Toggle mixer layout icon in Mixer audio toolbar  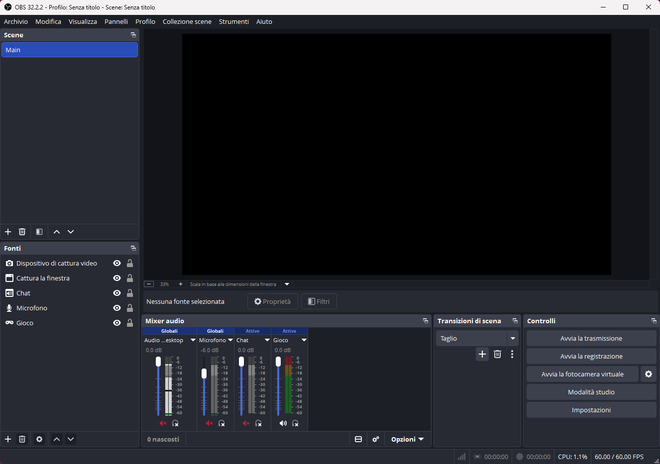coord(358,439)
